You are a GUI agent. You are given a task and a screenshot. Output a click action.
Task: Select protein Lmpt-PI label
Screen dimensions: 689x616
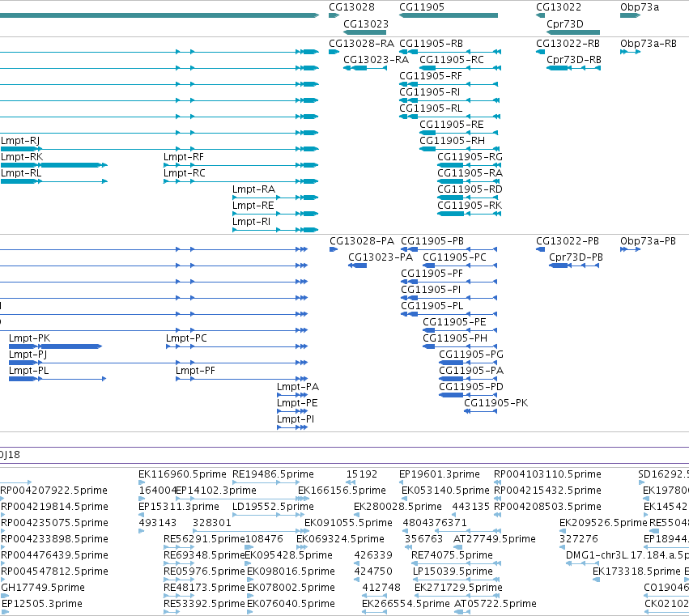[296, 419]
